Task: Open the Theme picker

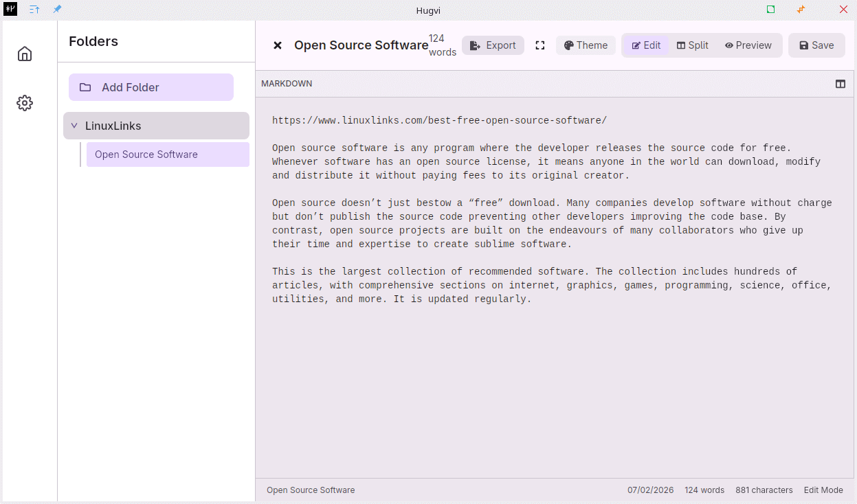Action: click(x=586, y=45)
